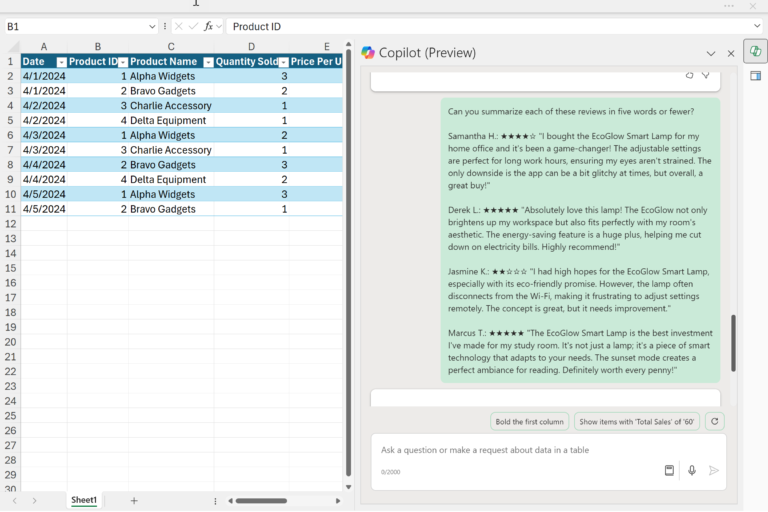Click 'Bold the first column' suggestion
Image resolution: width=768 pixels, height=512 pixels.
click(529, 421)
